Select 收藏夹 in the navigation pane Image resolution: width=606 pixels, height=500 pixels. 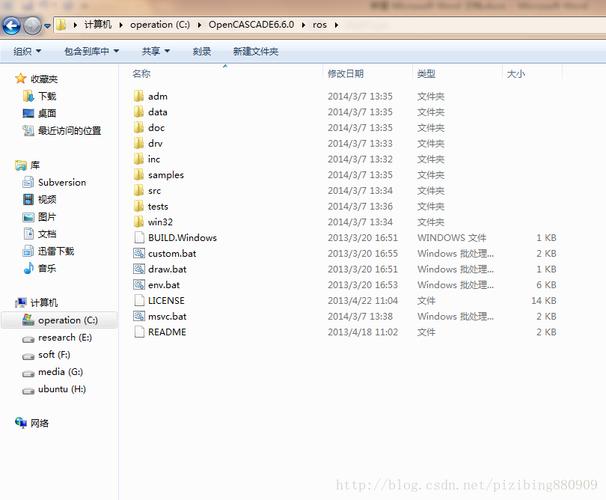(x=44, y=79)
